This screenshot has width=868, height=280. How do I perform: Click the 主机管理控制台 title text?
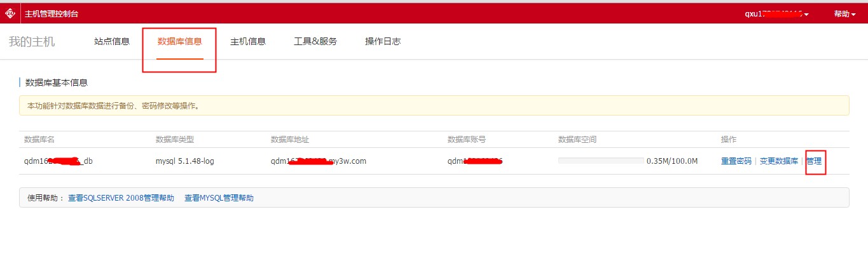(52, 14)
